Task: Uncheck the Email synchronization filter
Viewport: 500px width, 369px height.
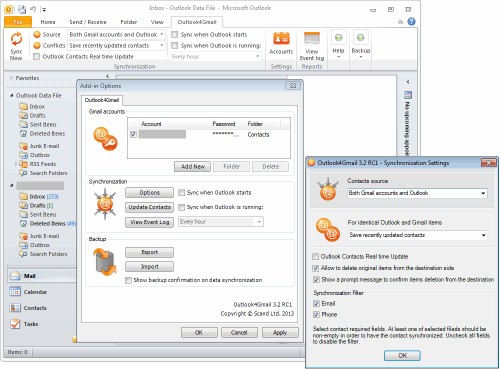Action: [x=316, y=303]
